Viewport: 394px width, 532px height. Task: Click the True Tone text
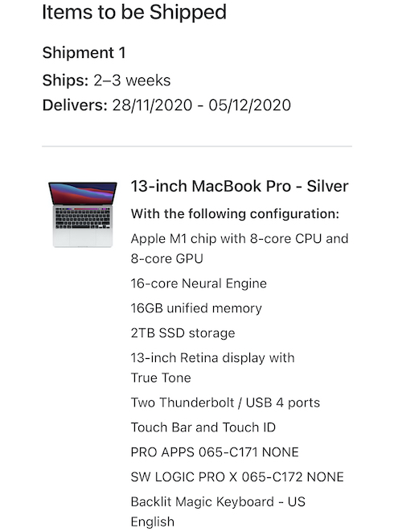(x=161, y=378)
